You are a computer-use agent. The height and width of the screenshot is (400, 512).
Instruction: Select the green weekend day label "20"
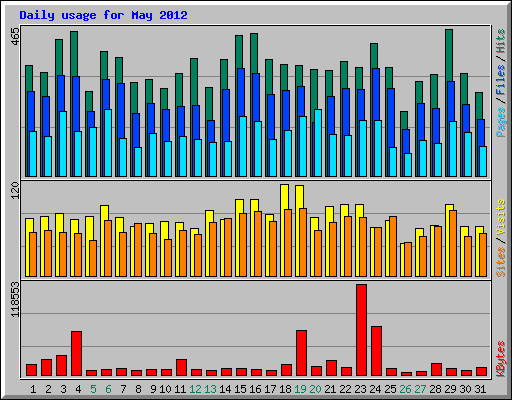point(315,389)
